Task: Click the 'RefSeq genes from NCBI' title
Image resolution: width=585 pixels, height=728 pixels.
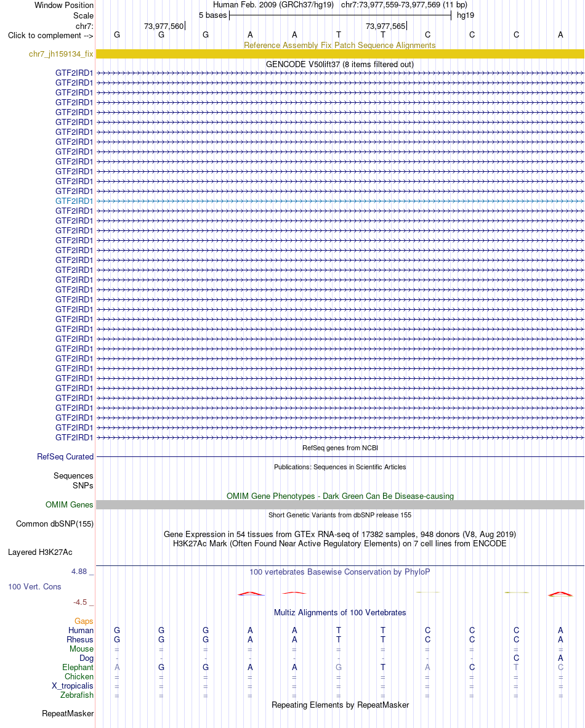Action: (340, 448)
